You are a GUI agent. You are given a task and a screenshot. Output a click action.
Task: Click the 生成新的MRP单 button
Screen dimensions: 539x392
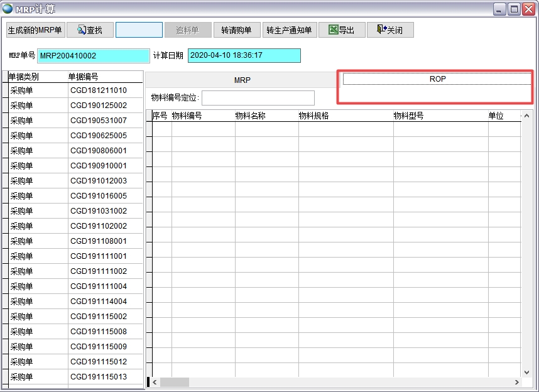(34, 29)
